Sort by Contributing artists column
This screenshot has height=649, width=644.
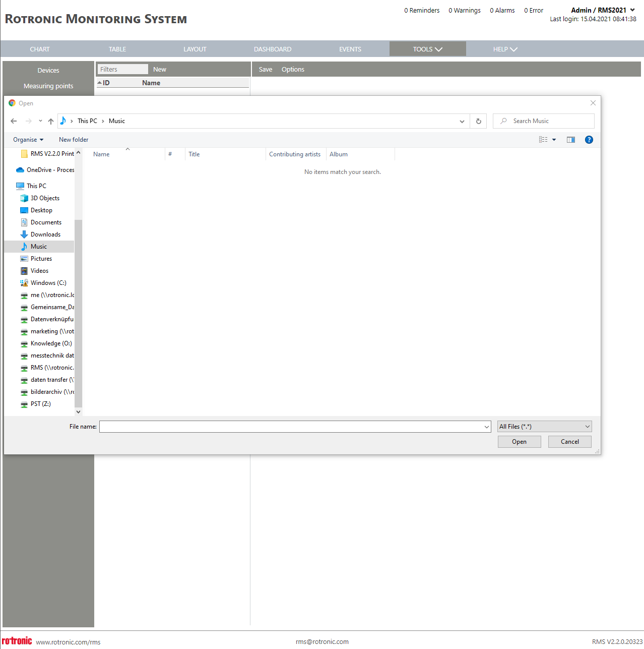[x=296, y=154]
